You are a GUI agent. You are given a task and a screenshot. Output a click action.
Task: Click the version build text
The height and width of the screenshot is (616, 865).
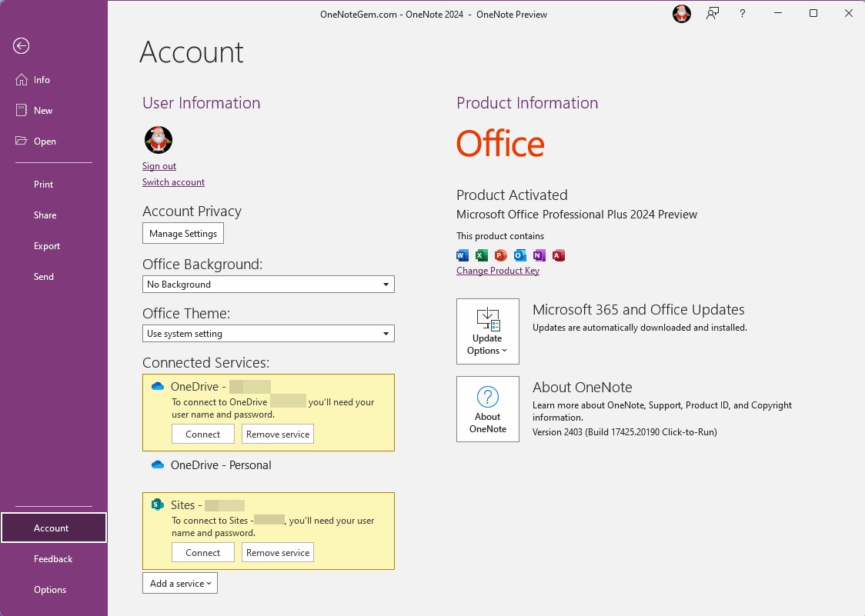pos(624,432)
